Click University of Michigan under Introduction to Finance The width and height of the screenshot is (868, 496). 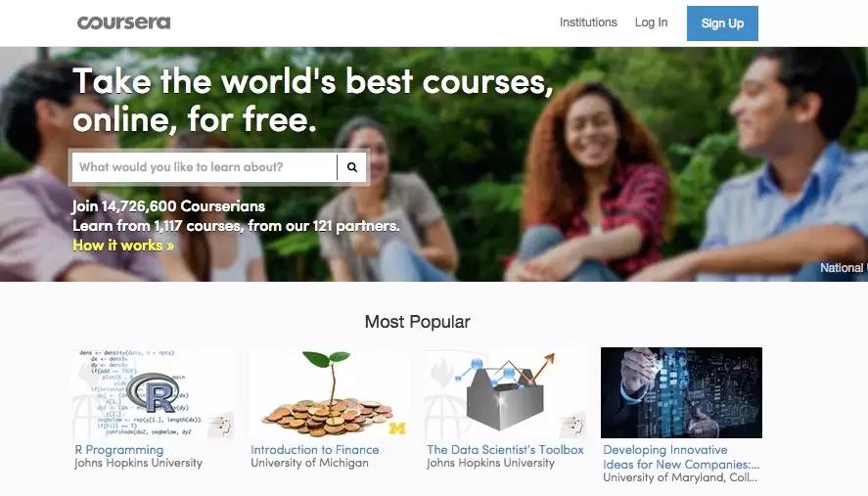[x=309, y=463]
